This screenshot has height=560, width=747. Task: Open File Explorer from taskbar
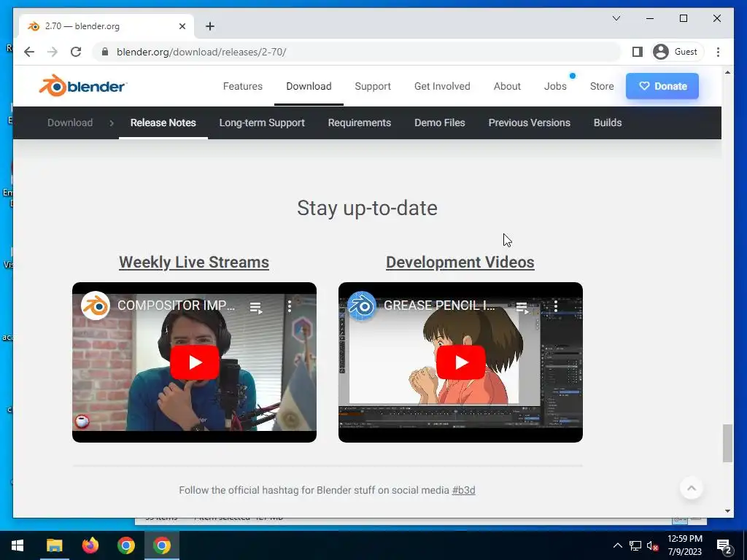click(54, 545)
